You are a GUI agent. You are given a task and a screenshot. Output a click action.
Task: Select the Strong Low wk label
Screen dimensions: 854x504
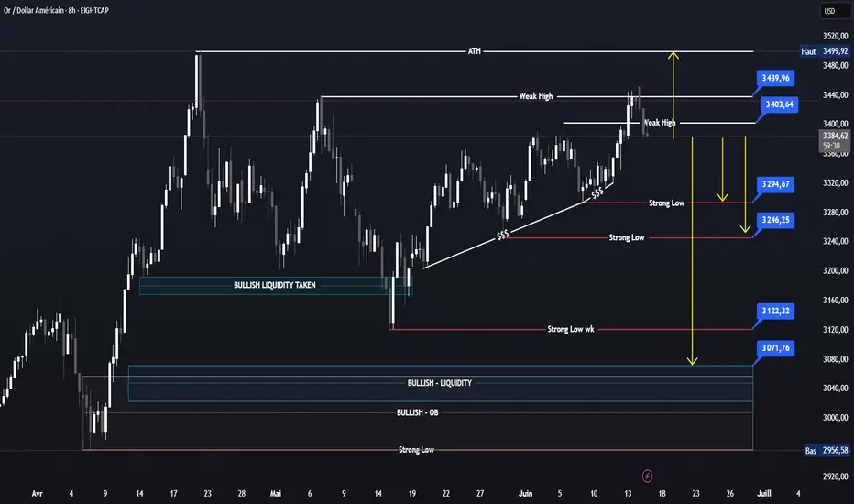click(x=571, y=329)
